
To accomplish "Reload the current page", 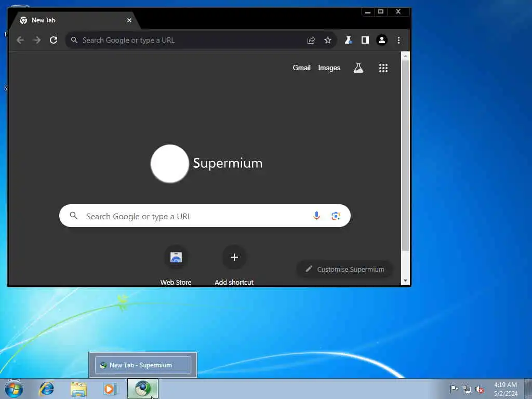I will 54,40.
